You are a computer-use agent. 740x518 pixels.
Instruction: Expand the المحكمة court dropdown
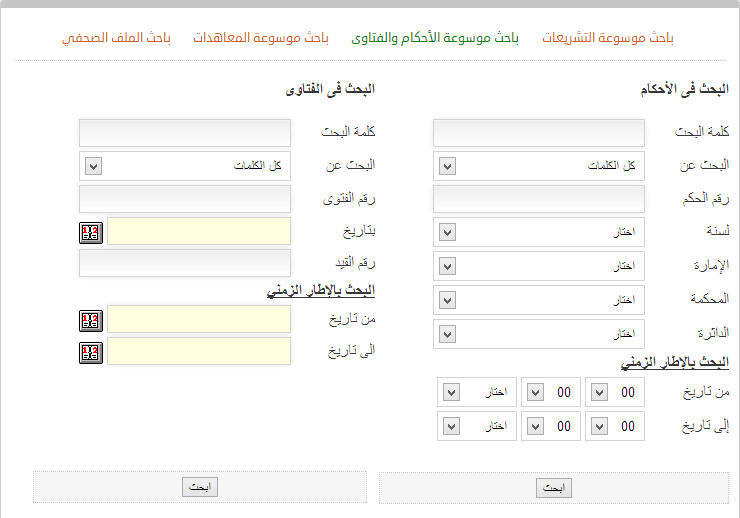(538, 300)
